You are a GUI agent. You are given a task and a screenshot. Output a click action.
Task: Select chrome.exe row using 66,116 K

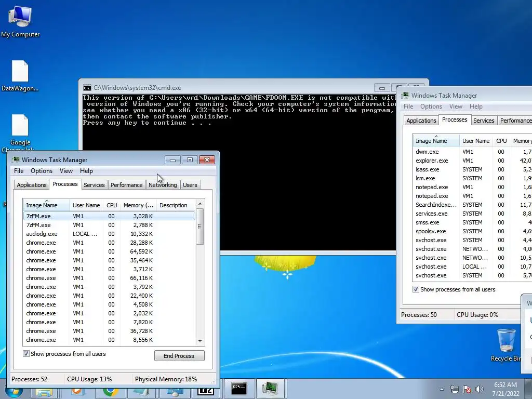click(x=109, y=277)
